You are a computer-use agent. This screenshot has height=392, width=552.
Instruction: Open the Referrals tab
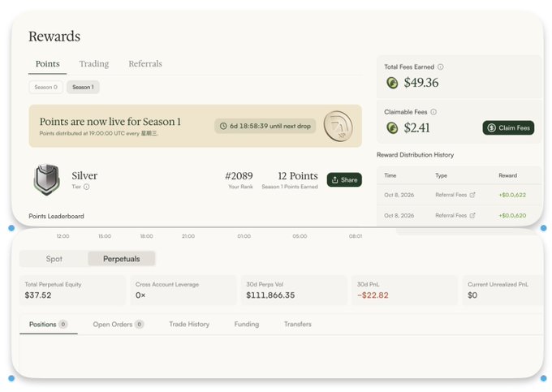pos(145,63)
